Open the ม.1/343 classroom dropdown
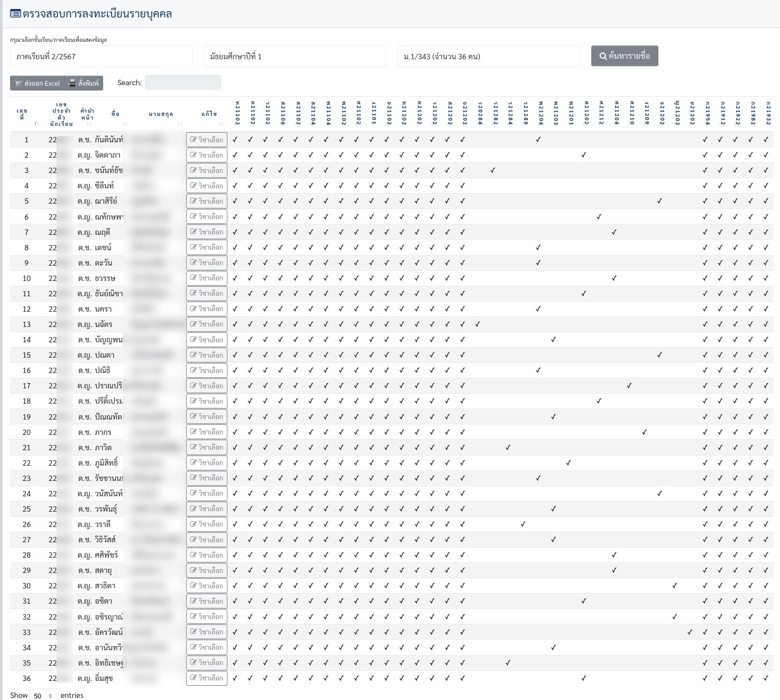Screen dimensions: 780x700 (489, 56)
